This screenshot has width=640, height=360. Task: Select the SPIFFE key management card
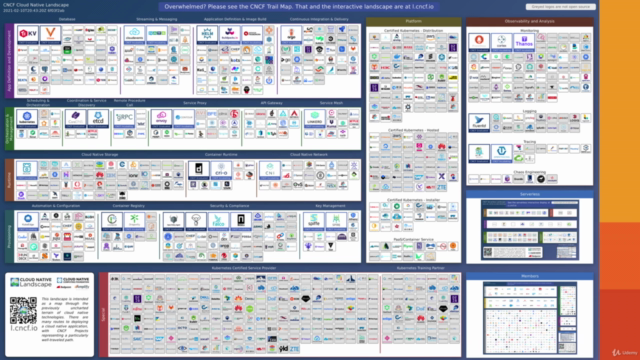coord(313,222)
